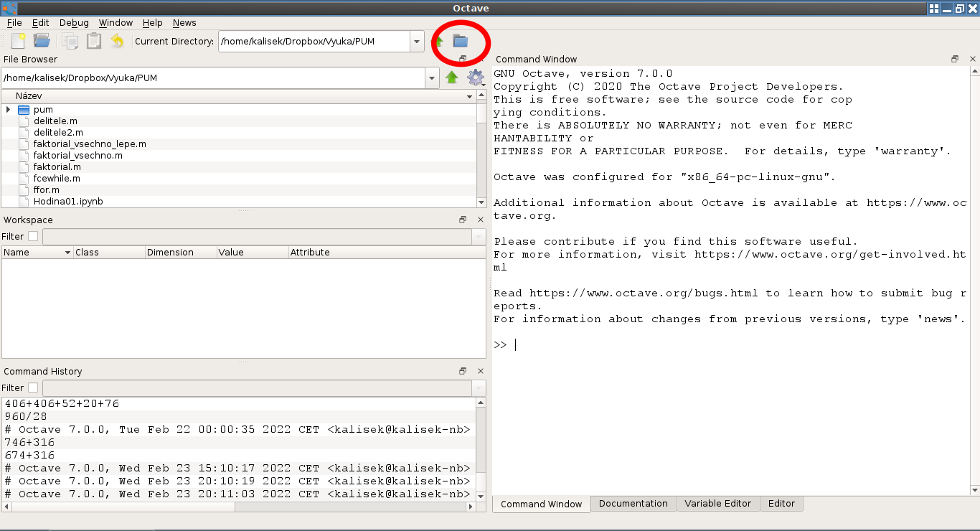This screenshot has width=980, height=531.
Task: Open the Current Directory dropdown
Action: [x=417, y=42]
